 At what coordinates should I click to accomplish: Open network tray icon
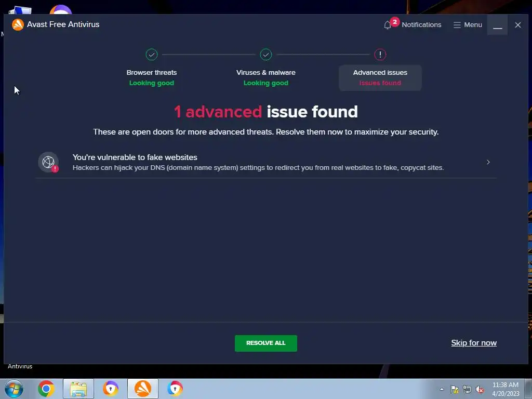467,389
